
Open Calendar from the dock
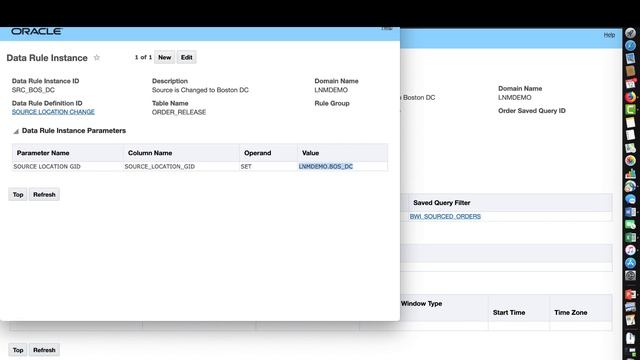point(631,84)
